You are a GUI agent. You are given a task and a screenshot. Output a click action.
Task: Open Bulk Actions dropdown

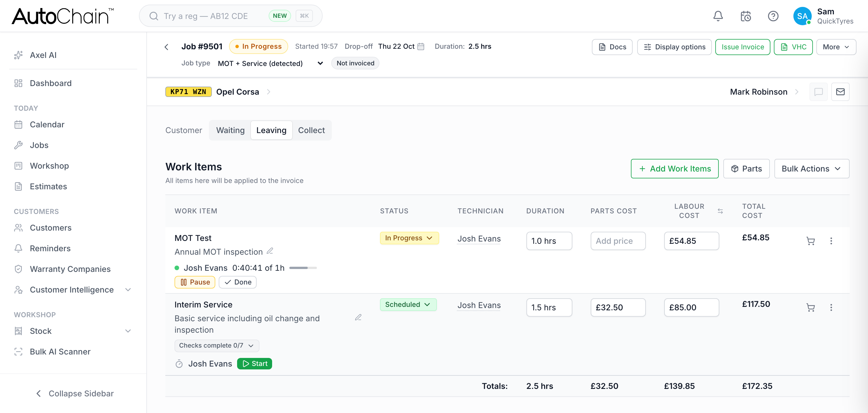click(x=811, y=169)
